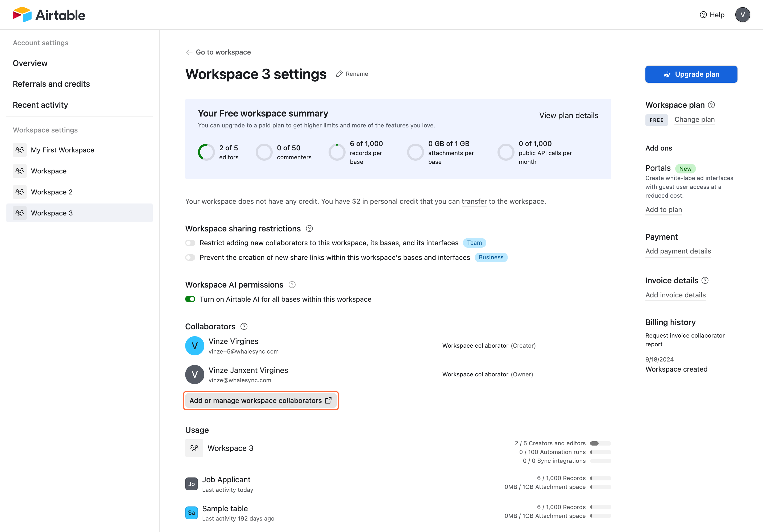The width and height of the screenshot is (763, 532).
Task: Click the Workspace 2 group icon
Action: pos(20,192)
